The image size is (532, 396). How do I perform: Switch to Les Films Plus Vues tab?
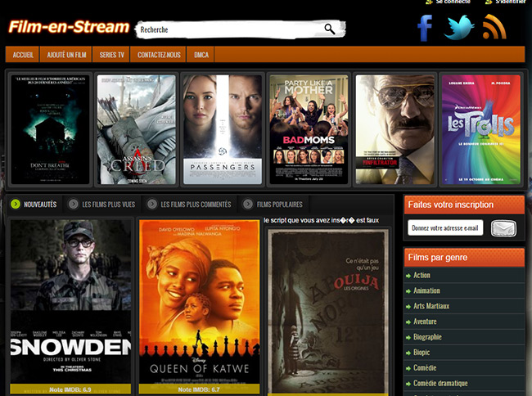coord(109,205)
